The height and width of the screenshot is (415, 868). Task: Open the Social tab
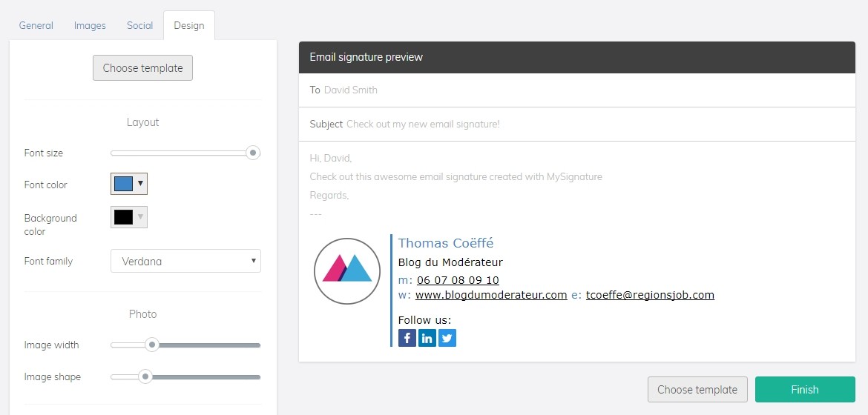[x=139, y=25]
